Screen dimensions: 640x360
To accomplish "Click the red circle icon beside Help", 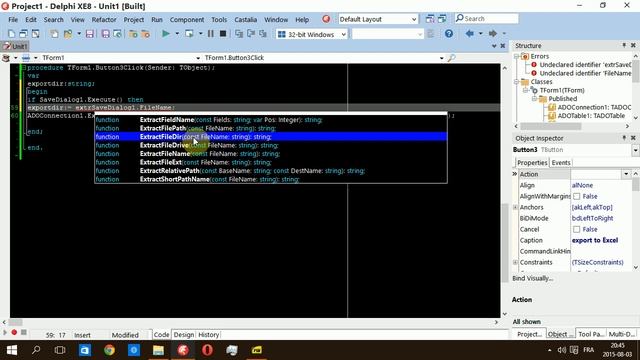I will 326,19.
